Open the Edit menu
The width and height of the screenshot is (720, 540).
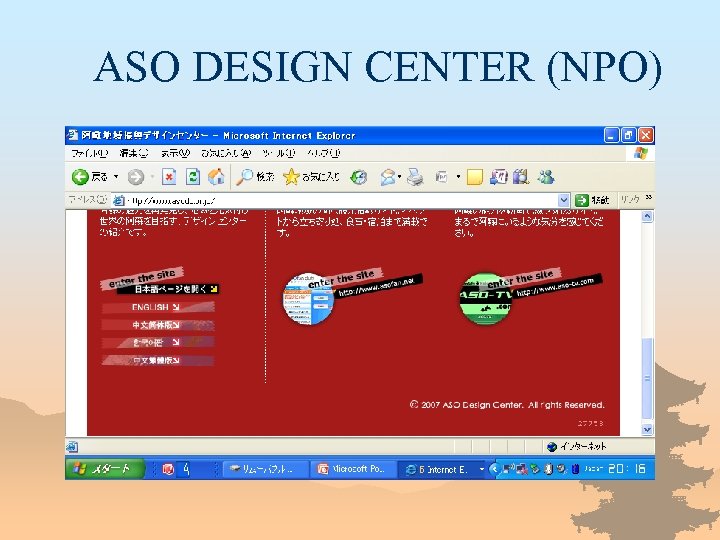click(x=134, y=153)
